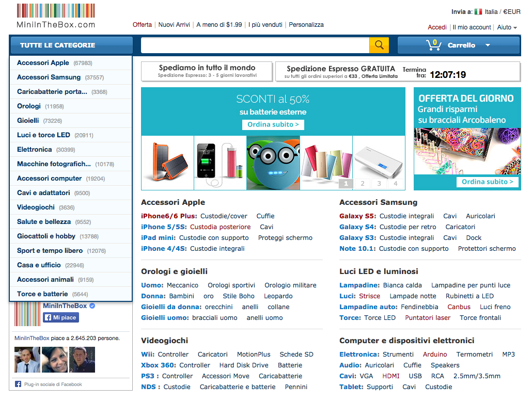Click the Accedi login link
Viewport: 532px width, 402px height.
tap(437, 27)
